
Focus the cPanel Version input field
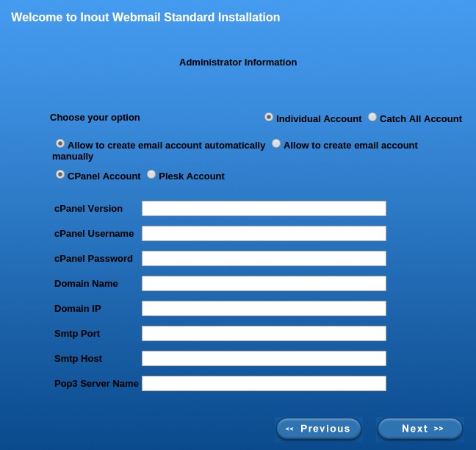264,208
